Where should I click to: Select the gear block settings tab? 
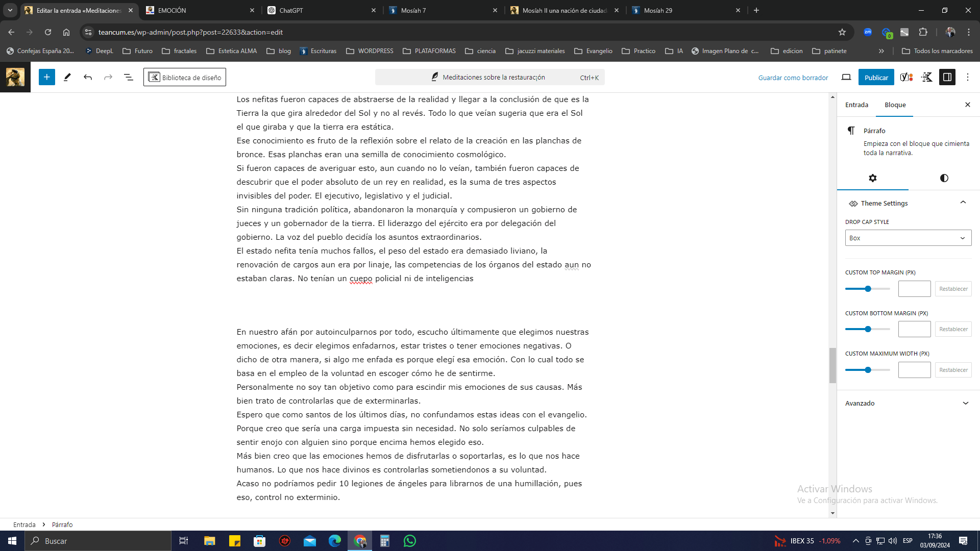tap(872, 178)
